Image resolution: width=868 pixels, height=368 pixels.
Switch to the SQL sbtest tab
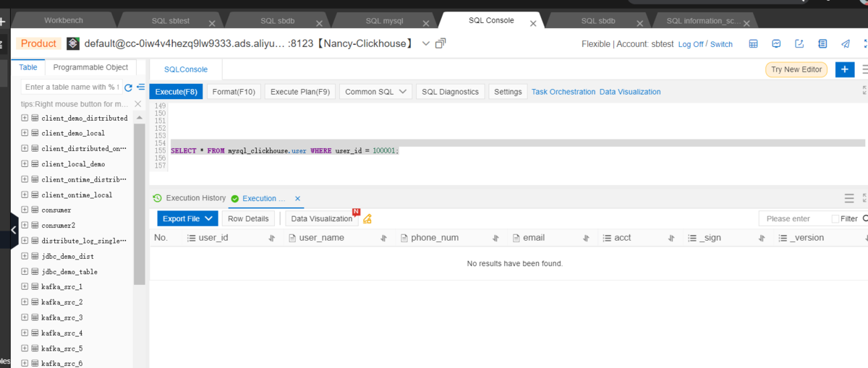[169, 22]
